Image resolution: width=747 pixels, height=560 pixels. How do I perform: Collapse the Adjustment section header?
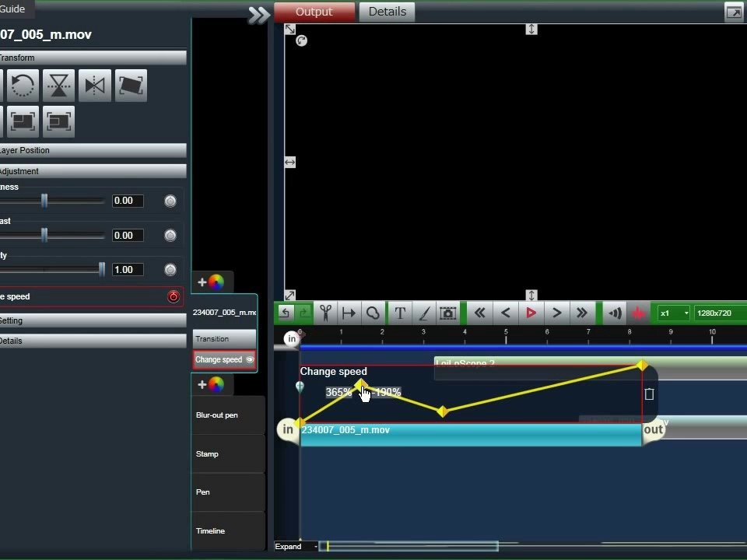(93, 171)
